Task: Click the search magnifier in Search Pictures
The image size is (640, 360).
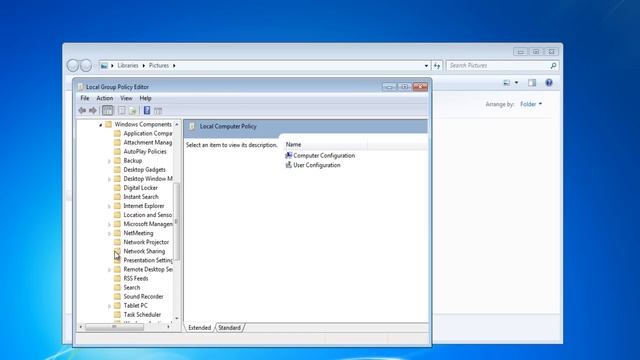Action: click(553, 65)
